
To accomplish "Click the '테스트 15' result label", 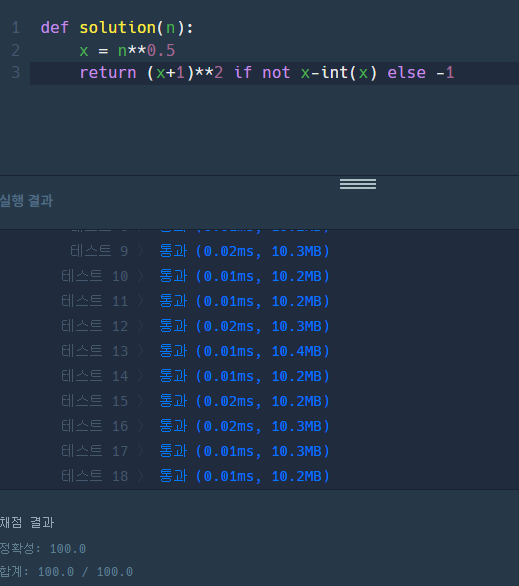I will [95, 401].
